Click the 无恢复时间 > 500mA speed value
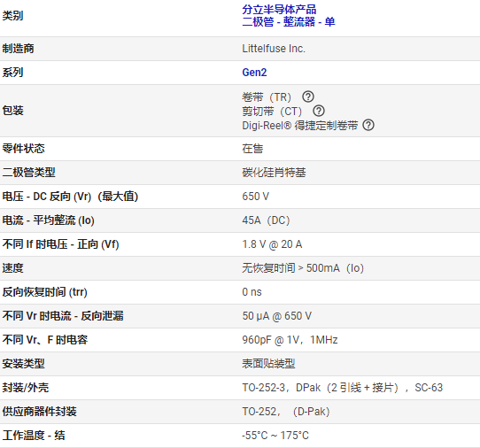480x448 pixels. coord(303,268)
